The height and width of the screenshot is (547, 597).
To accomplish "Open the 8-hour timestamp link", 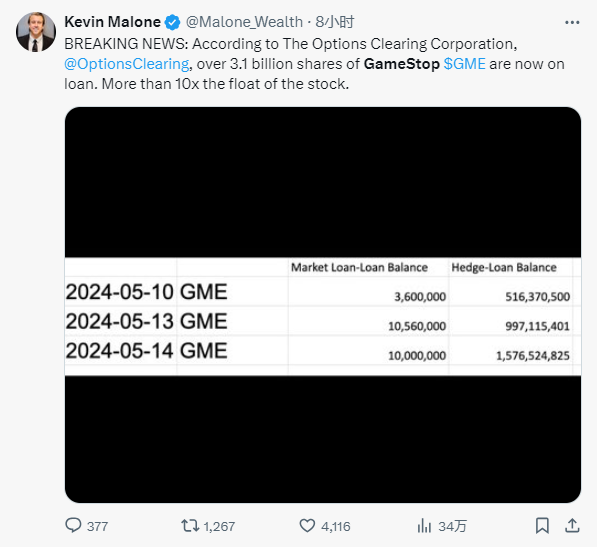I will 335,22.
